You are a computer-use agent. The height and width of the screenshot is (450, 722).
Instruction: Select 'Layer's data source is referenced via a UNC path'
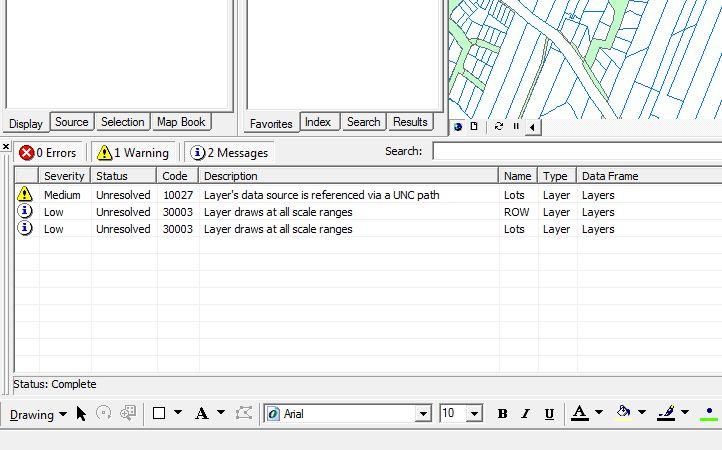coord(321,195)
